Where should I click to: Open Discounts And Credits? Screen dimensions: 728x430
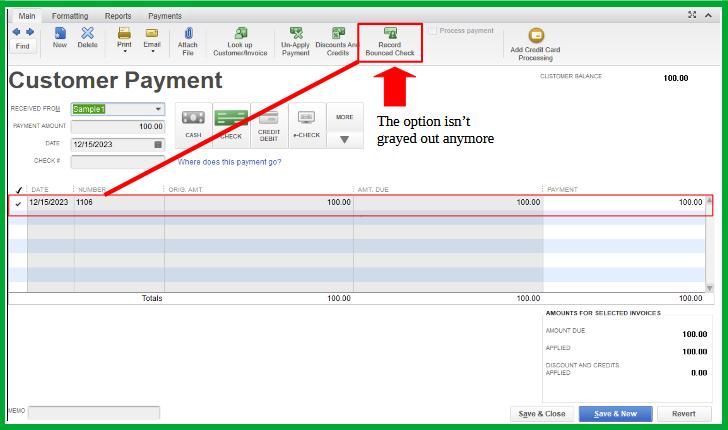click(x=338, y=41)
